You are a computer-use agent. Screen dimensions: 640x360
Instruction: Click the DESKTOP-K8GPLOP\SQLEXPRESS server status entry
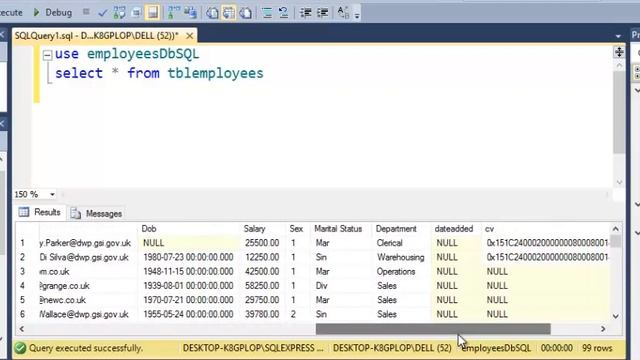[253, 348]
